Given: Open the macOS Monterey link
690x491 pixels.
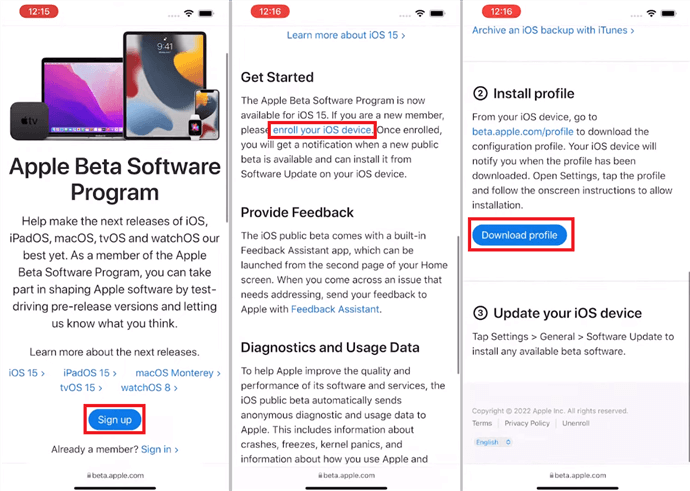Looking at the screenshot, I should click(178, 373).
